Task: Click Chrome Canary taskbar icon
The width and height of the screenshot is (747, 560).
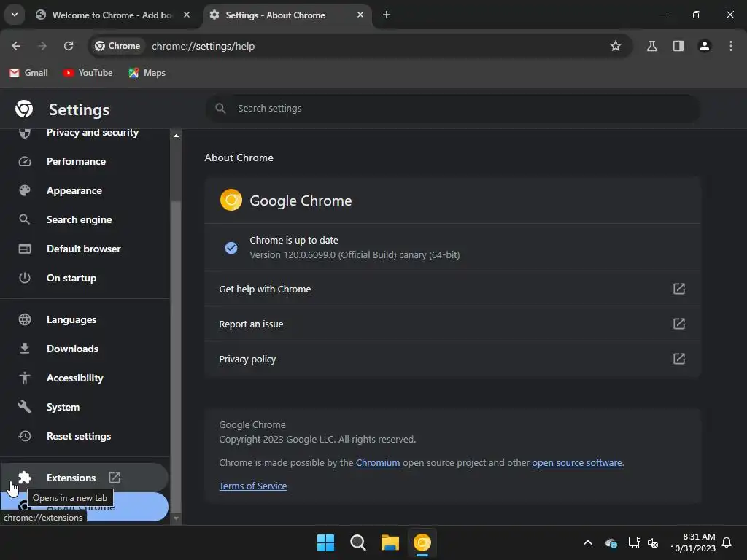Action: (x=422, y=542)
